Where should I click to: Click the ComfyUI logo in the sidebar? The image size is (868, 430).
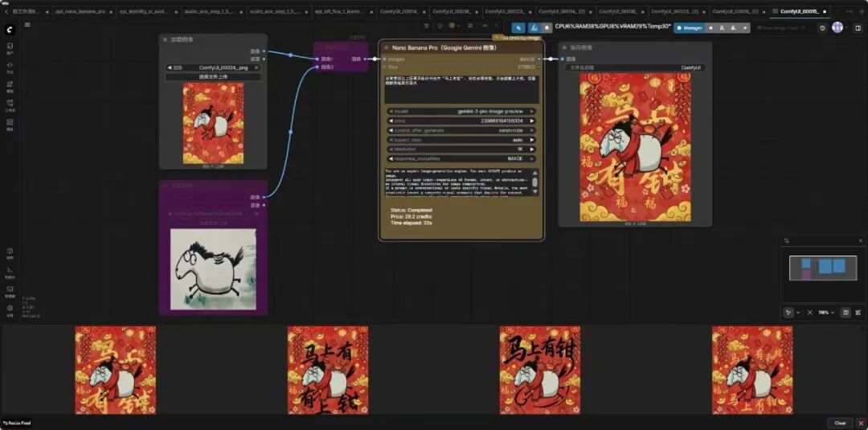tap(10, 27)
